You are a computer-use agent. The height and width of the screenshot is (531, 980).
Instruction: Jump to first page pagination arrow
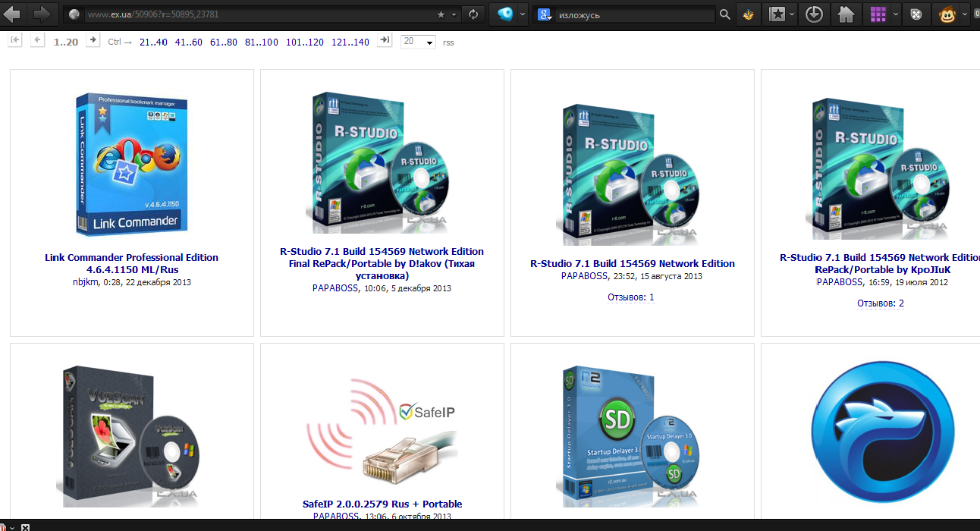14,40
